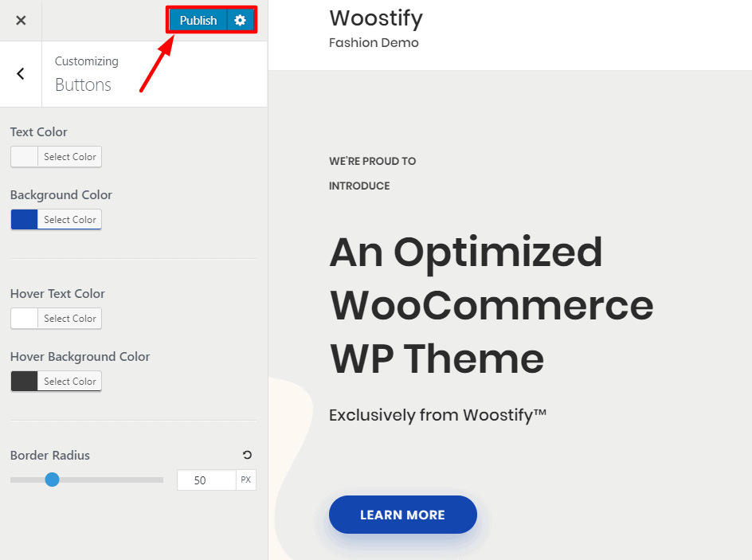Click Select Color under Background Color

click(x=70, y=219)
